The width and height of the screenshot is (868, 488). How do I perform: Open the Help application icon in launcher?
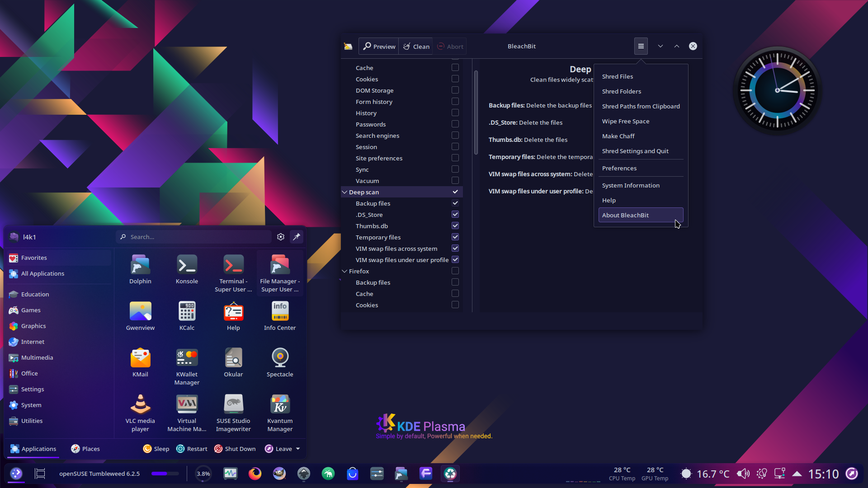pyautogui.click(x=233, y=316)
